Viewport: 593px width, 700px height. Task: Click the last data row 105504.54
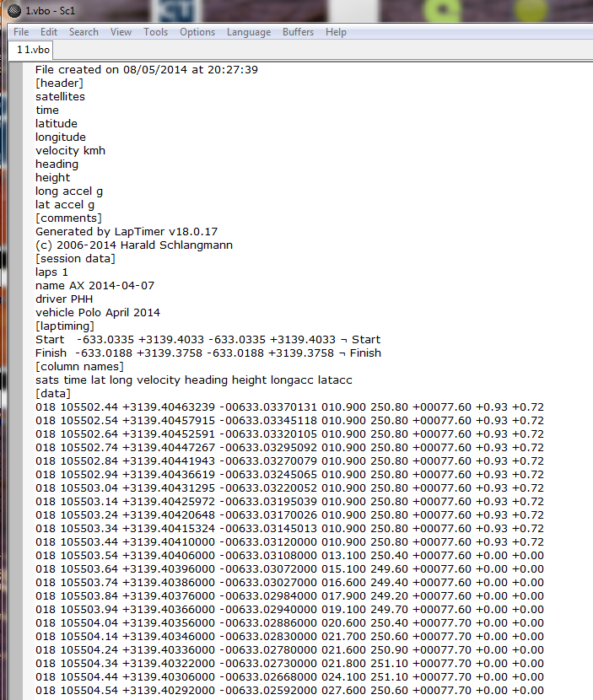point(289,690)
